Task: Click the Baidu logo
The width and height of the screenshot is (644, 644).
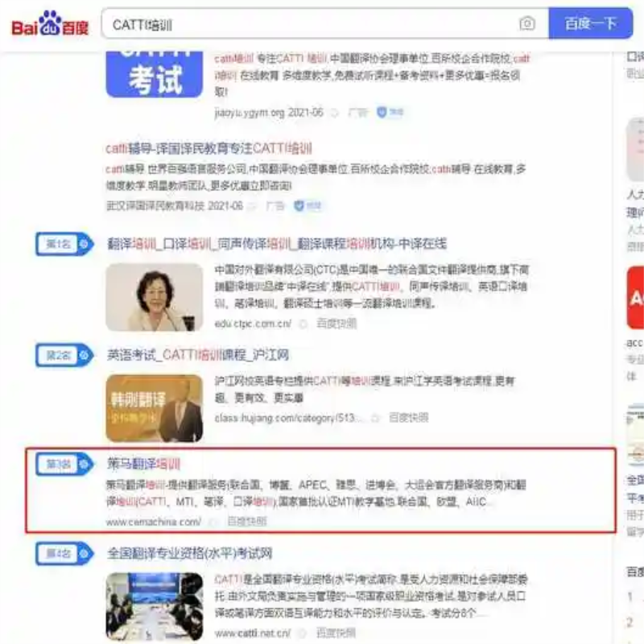Action: [x=50, y=24]
